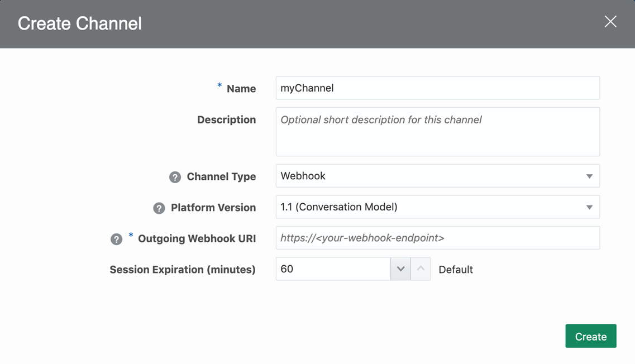The image size is (635, 364).
Task: Click the Session Expiration minutes input
Action: pos(333,269)
